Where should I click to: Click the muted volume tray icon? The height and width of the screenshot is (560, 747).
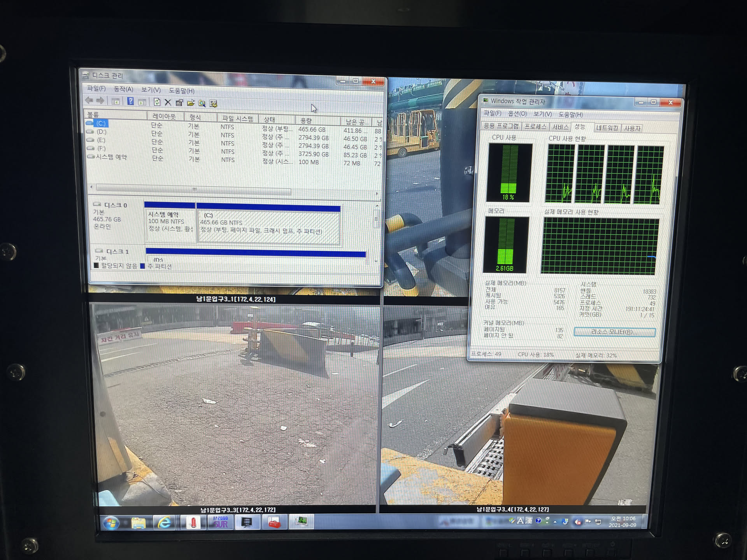coord(578,522)
